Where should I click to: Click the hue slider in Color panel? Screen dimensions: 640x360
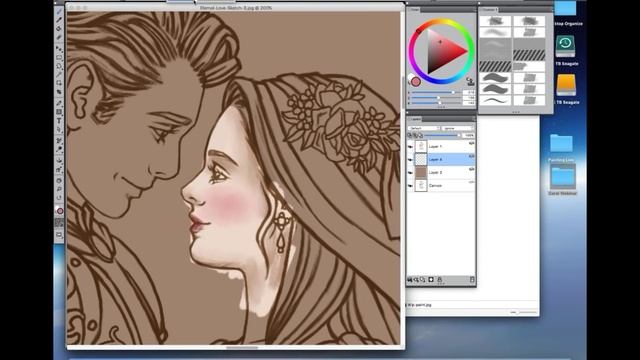click(x=437, y=93)
